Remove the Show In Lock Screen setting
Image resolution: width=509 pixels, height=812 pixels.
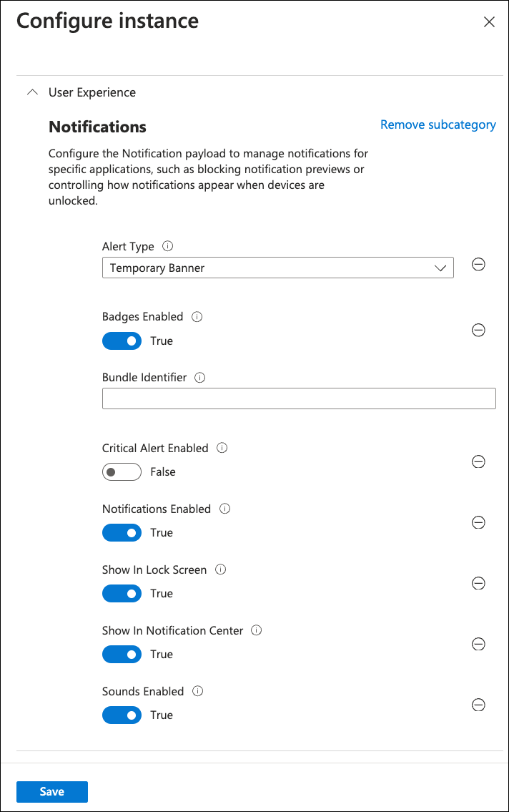(x=478, y=583)
